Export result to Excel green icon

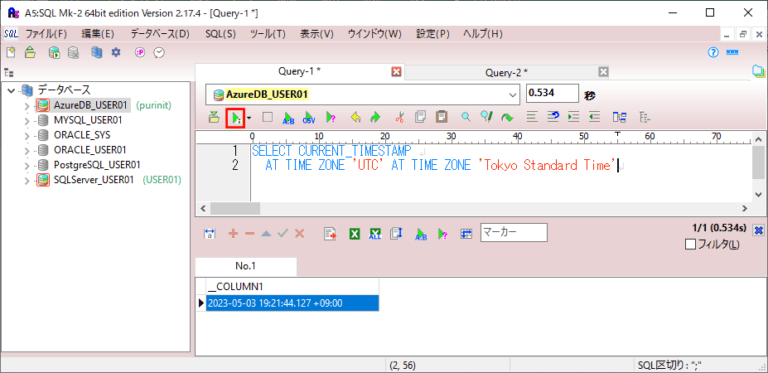coord(355,234)
